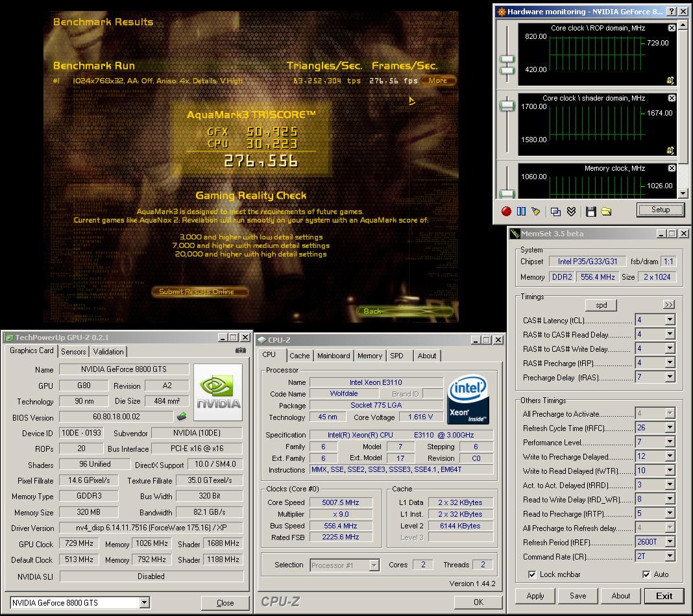
Task: Pause hardware monitoring with the blue pause icon
Action: pos(521,212)
